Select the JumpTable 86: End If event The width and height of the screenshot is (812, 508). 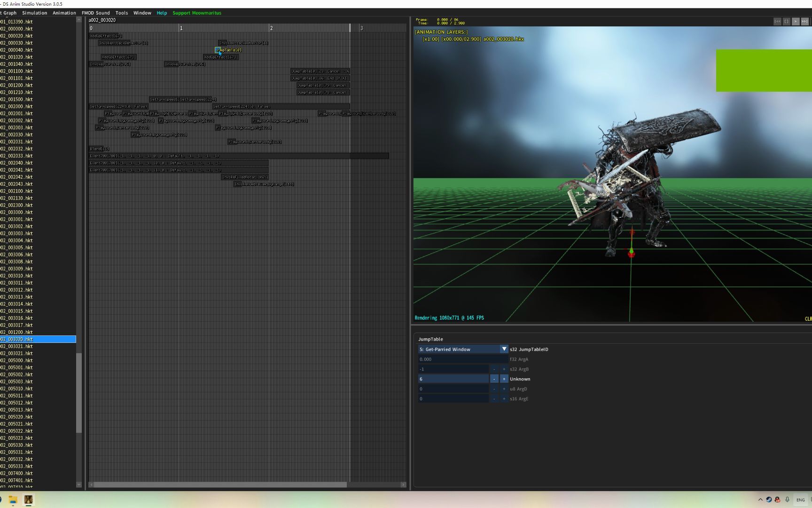[320, 78]
